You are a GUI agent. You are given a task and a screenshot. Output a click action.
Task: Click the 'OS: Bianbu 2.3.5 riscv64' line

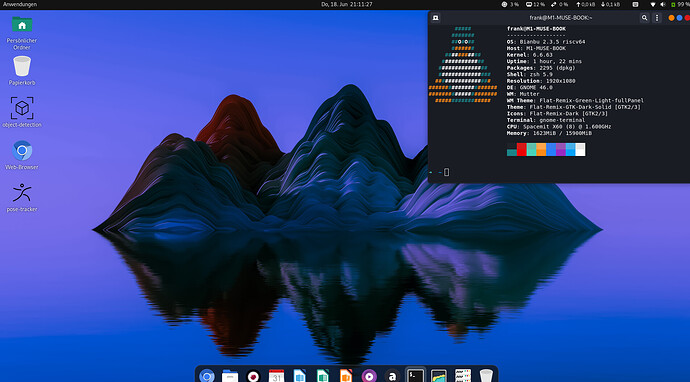point(546,42)
